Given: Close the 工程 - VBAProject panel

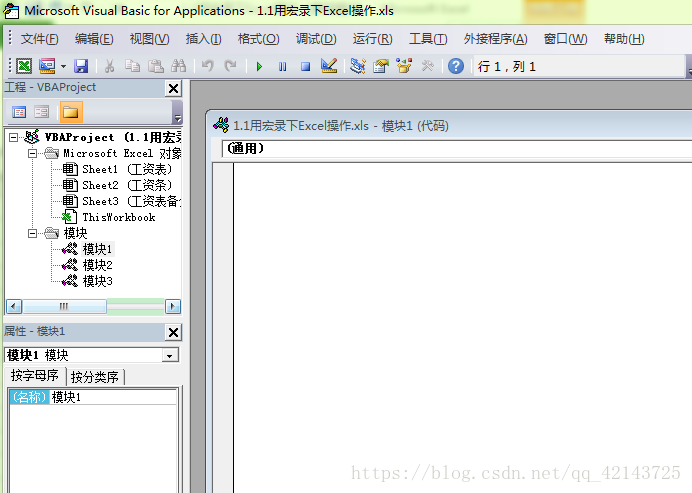Looking at the screenshot, I should 173,89.
